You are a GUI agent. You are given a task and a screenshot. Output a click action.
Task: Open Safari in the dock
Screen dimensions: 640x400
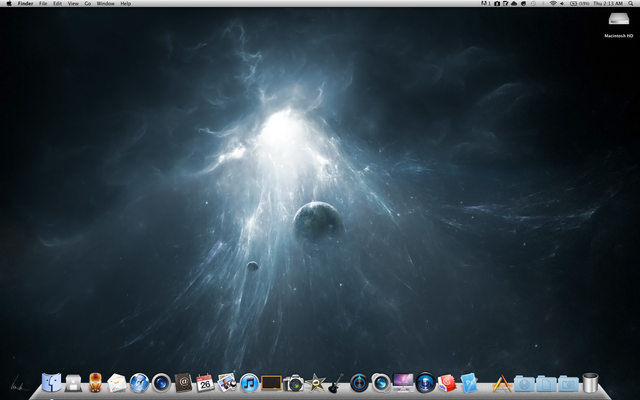tap(139, 382)
